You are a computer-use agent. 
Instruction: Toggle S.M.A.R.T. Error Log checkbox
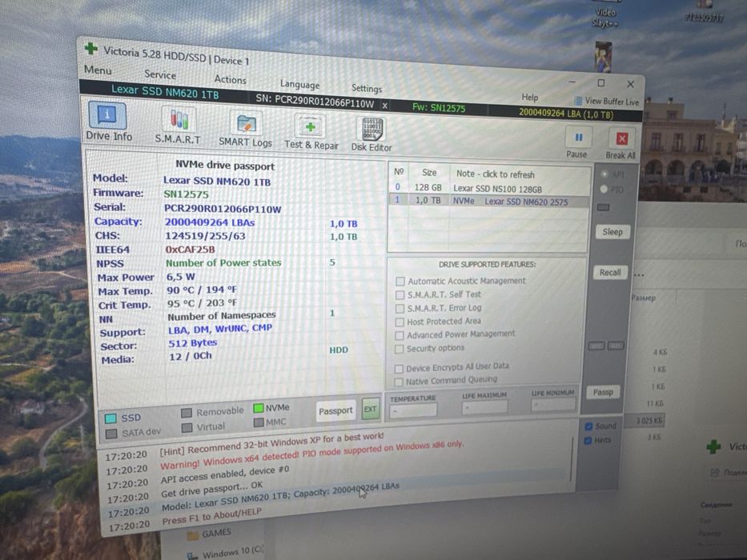[400, 309]
